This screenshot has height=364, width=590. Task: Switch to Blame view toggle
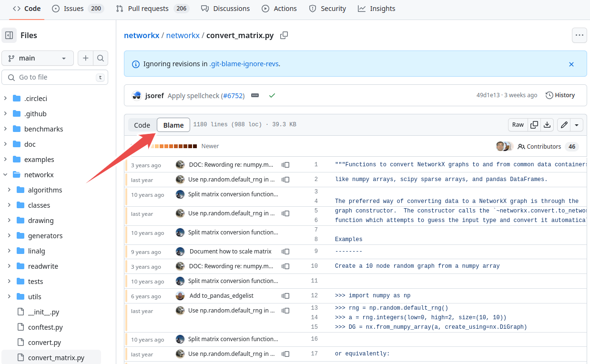tap(173, 125)
